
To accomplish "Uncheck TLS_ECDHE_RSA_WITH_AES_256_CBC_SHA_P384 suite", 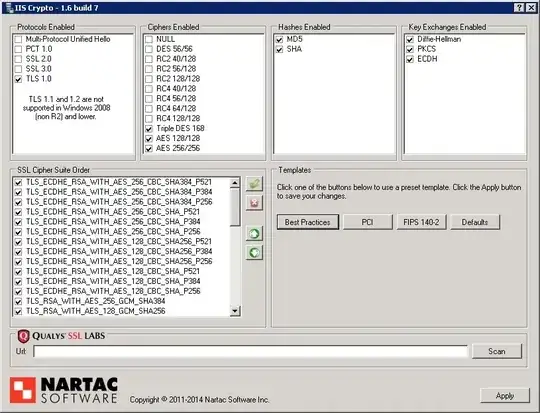I will click(18, 222).
